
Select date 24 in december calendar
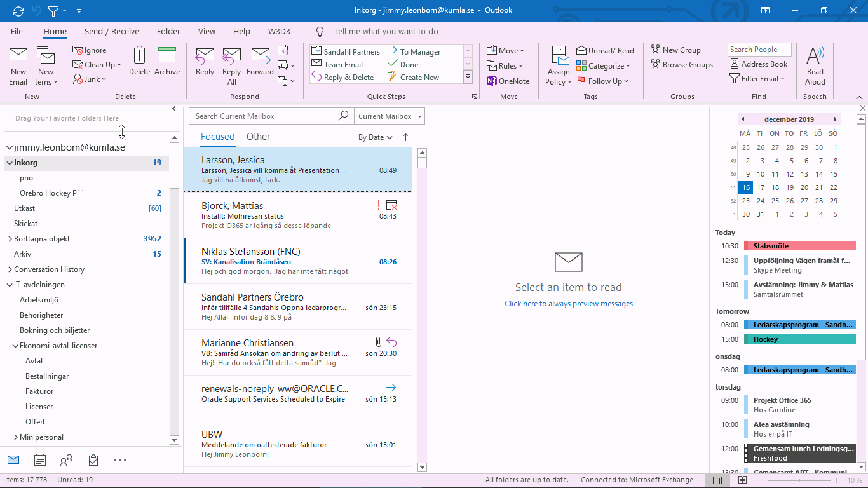click(x=761, y=201)
